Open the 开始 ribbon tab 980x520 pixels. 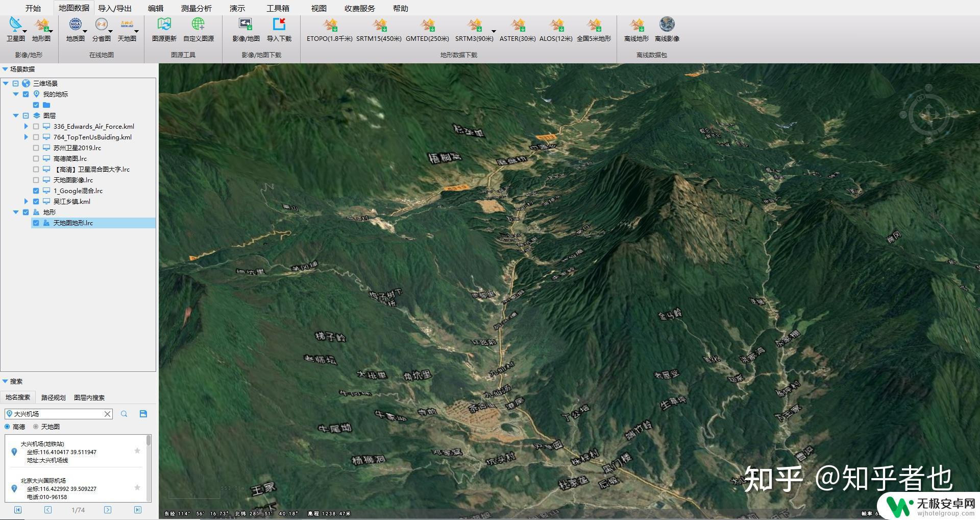coord(33,8)
